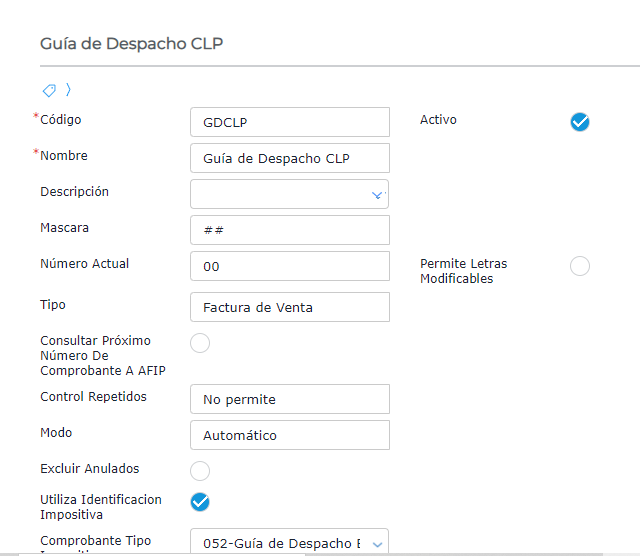Image resolution: width=640 pixels, height=556 pixels.
Task: Click the Modo field showing Automático
Action: (x=289, y=435)
